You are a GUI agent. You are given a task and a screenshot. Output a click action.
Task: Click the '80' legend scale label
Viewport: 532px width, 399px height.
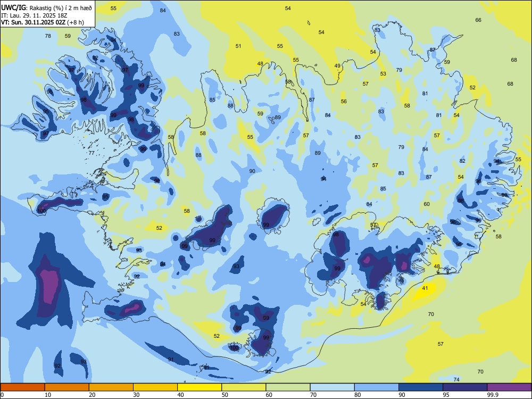[358, 395]
